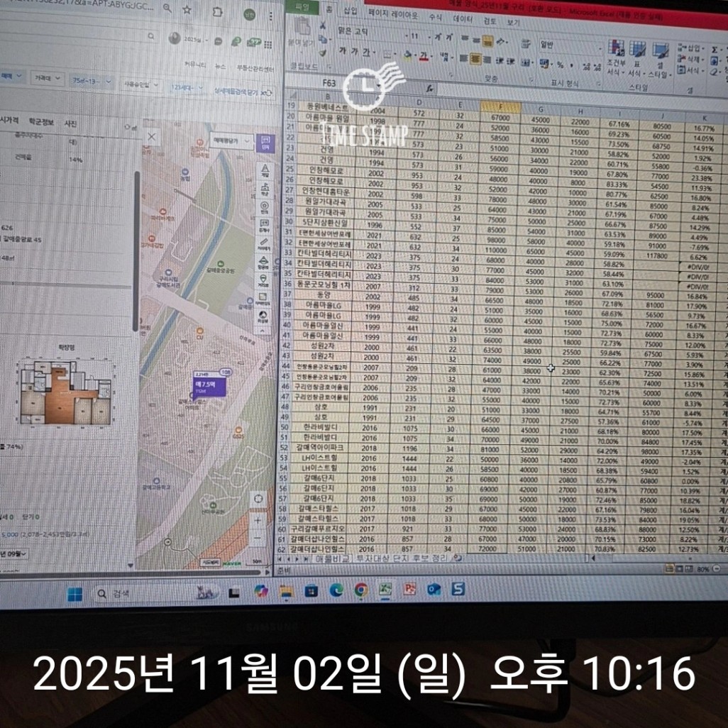Select the distance measure ruler map tool
Screen dimensions: 728x728
[x=264, y=243]
